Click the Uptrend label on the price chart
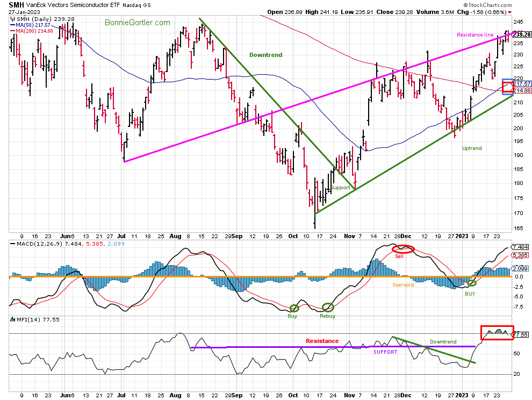Viewport: 532px width, 400px height. (472, 148)
